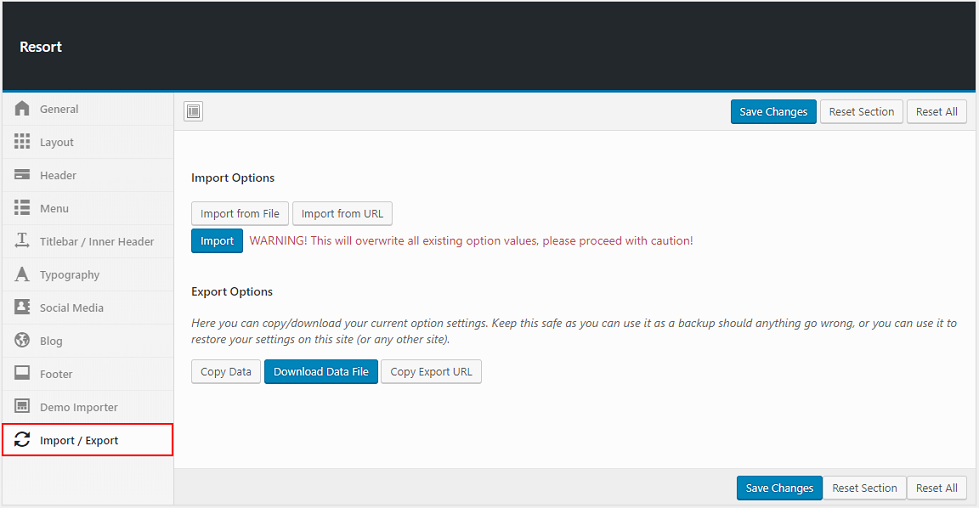Click the Import / Export refresh icon
This screenshot has height=508, width=979.
[22, 440]
